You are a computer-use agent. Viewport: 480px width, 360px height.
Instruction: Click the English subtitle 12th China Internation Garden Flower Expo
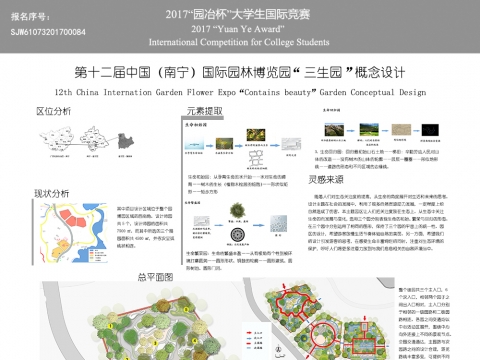point(145,92)
